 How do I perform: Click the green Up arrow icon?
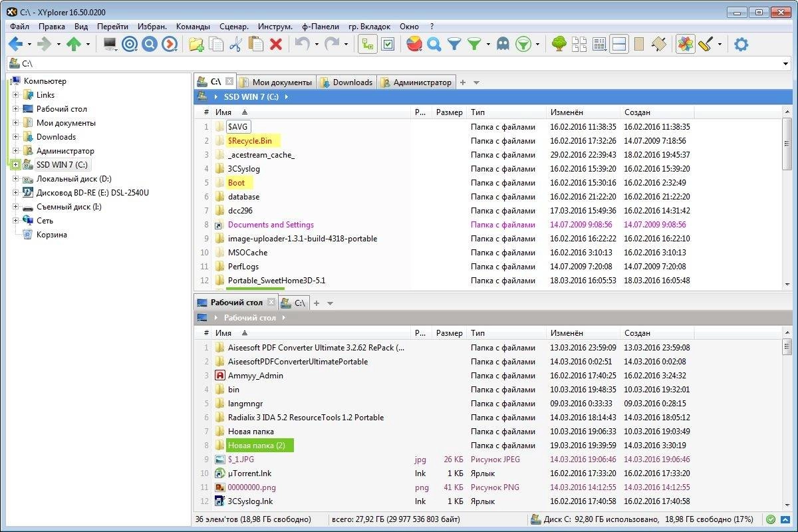[74, 45]
